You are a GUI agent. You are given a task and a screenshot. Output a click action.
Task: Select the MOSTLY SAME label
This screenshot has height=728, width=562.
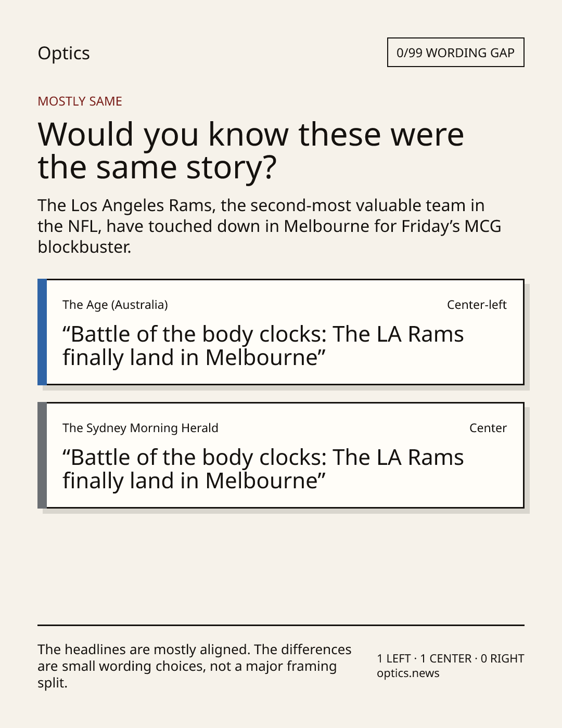point(80,101)
